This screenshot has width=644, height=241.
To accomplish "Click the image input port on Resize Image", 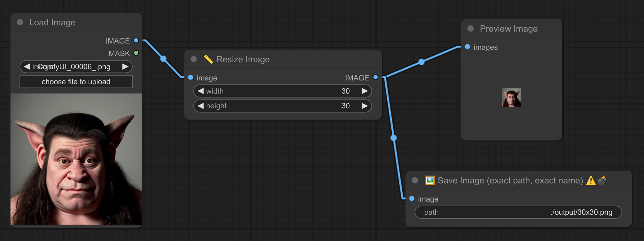I will (x=190, y=77).
